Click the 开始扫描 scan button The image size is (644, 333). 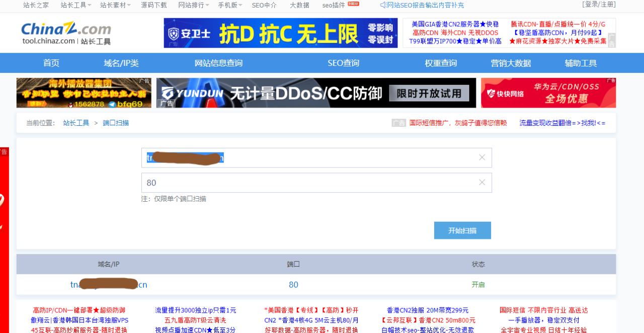[462, 230]
